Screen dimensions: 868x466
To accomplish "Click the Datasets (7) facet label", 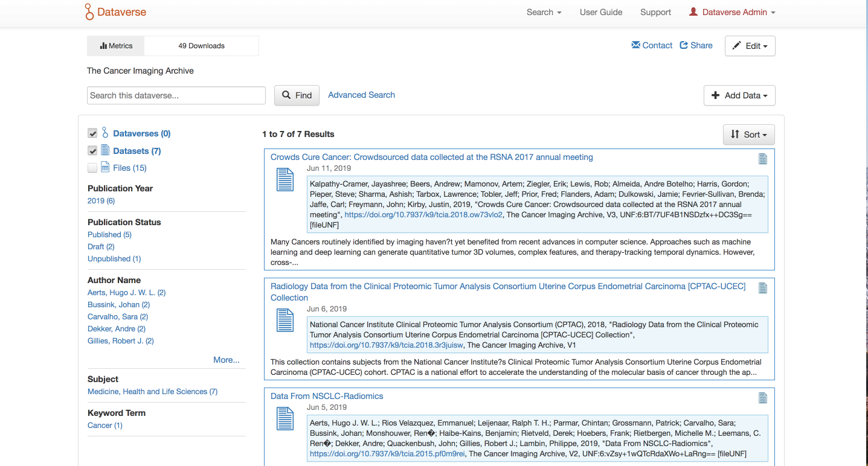I will tap(137, 151).
